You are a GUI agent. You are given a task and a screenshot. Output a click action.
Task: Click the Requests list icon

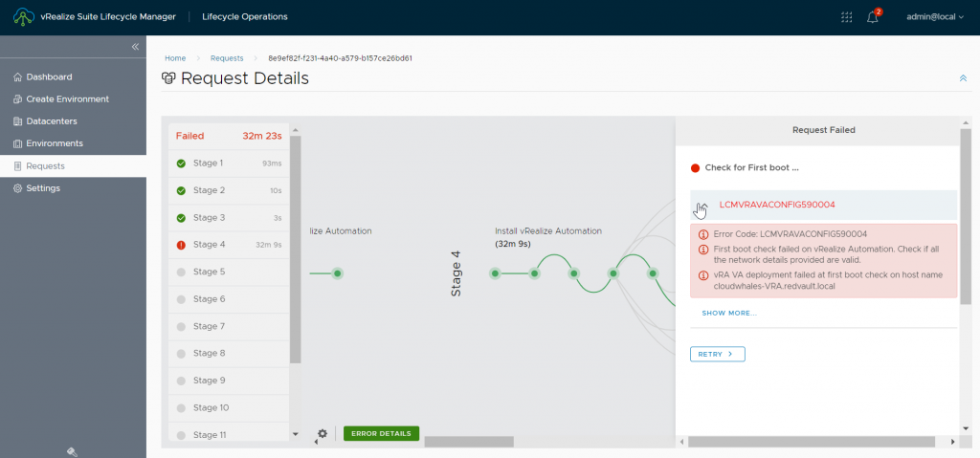pos(17,165)
